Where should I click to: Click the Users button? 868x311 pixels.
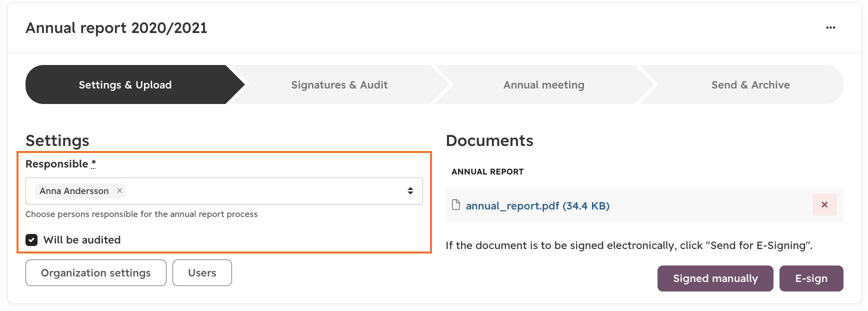tap(202, 273)
